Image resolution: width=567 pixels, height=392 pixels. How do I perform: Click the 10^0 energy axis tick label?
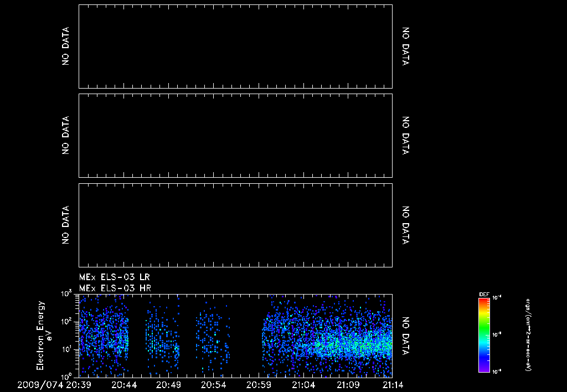66,376
